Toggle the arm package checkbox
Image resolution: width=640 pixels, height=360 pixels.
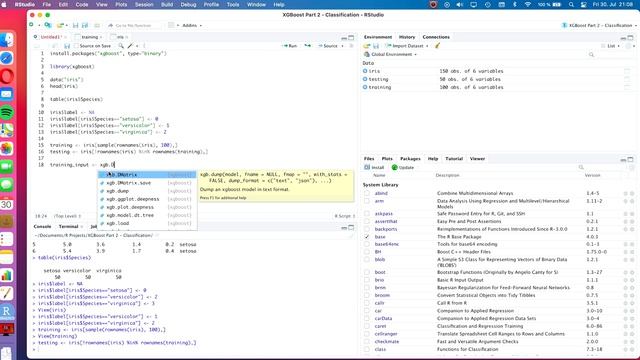367,201
